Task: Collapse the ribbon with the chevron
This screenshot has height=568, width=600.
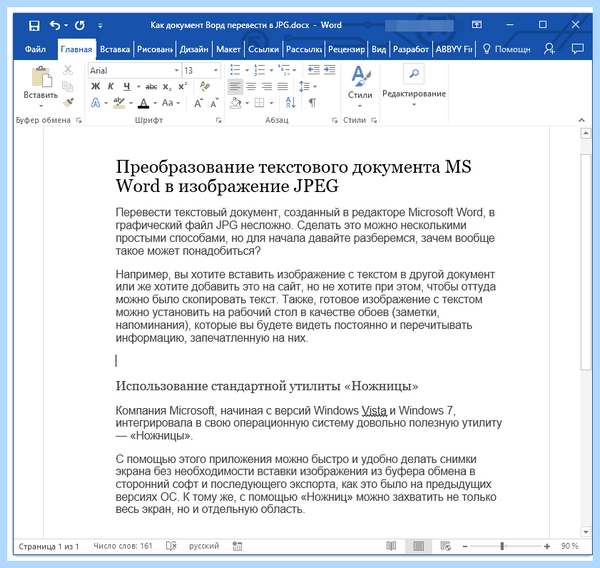Action: point(582,120)
